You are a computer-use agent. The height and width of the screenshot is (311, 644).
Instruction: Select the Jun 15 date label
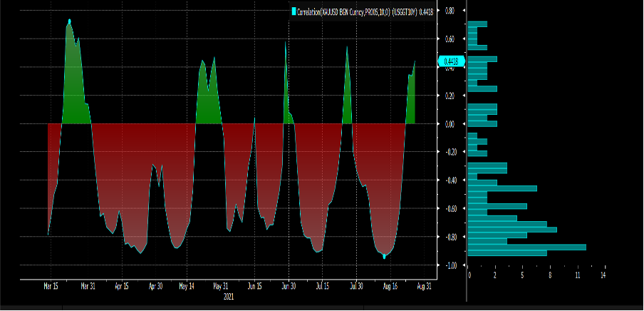pos(254,286)
